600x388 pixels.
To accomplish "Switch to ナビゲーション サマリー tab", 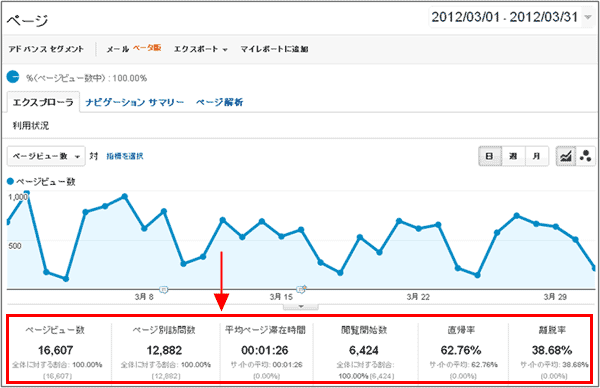I will tap(134, 103).
